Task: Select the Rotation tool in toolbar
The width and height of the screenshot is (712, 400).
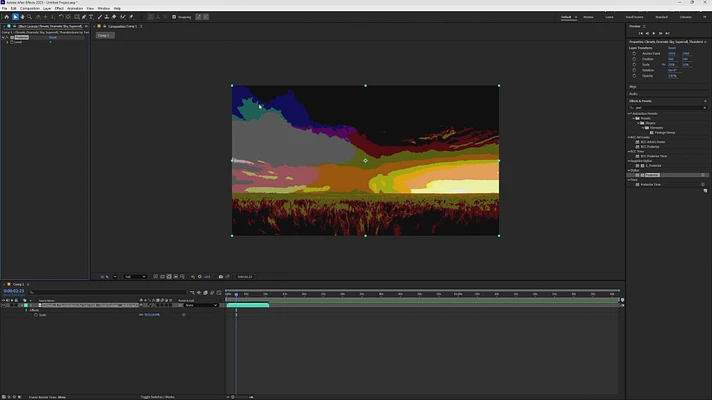Action: [x=61, y=17]
